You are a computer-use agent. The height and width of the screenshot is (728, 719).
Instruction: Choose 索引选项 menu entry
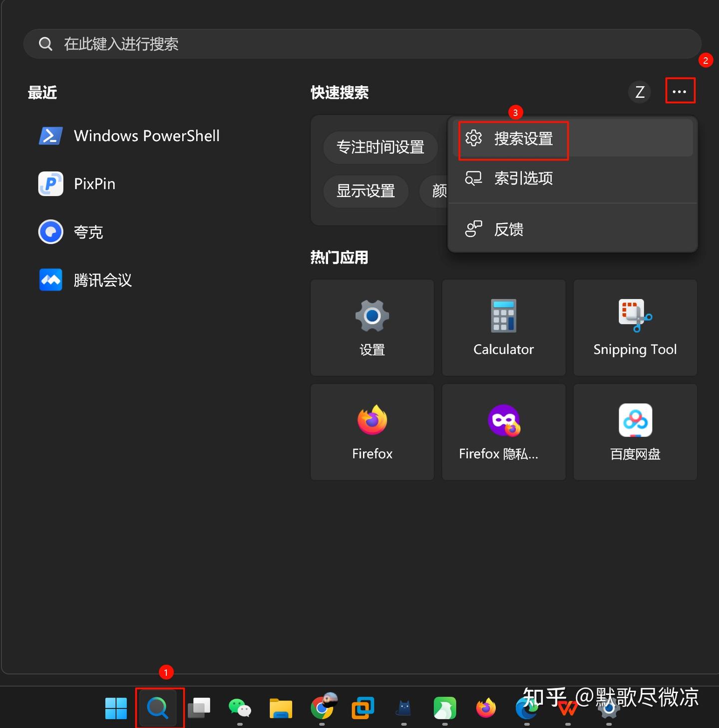click(523, 179)
